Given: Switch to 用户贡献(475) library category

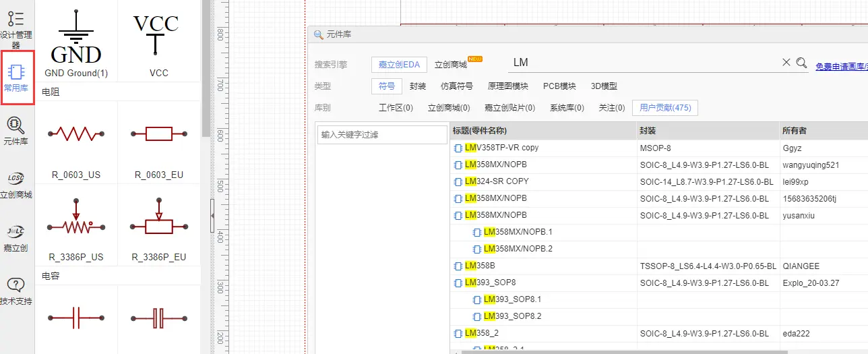Looking at the screenshot, I should tap(664, 108).
